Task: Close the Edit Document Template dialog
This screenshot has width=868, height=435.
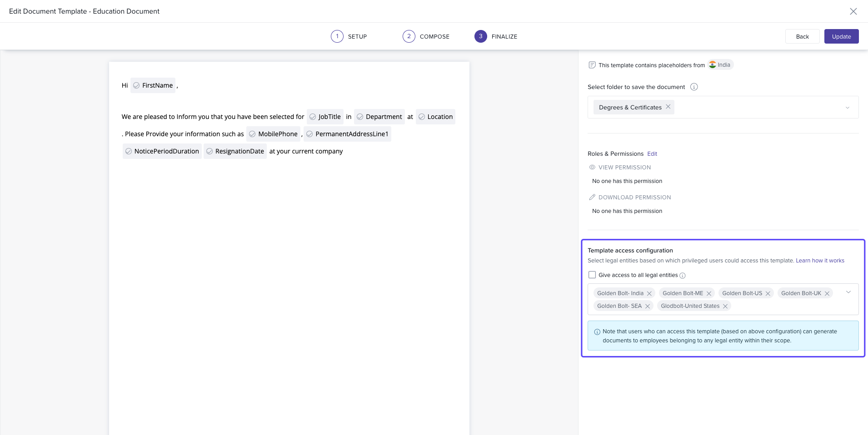Action: pyautogui.click(x=853, y=11)
